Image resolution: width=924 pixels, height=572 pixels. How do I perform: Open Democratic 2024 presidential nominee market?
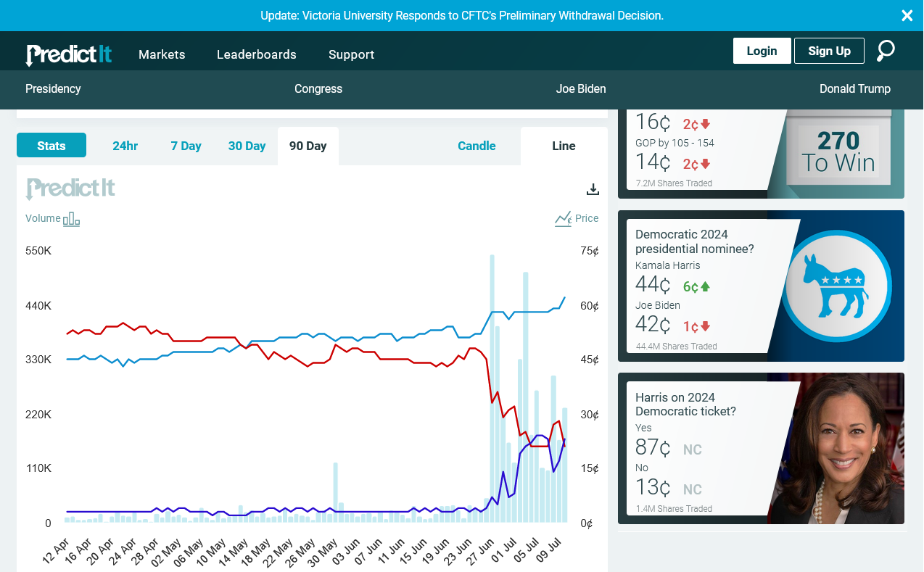(695, 241)
